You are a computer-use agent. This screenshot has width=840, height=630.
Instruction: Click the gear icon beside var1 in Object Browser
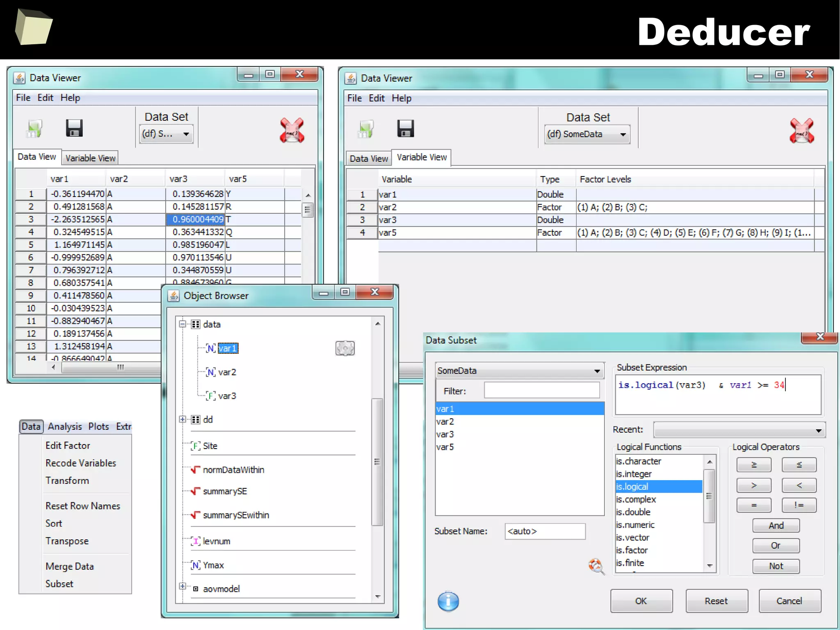point(345,348)
